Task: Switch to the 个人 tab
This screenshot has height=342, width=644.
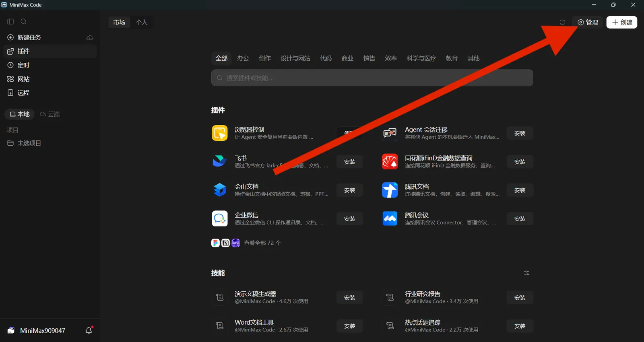Action: (142, 23)
